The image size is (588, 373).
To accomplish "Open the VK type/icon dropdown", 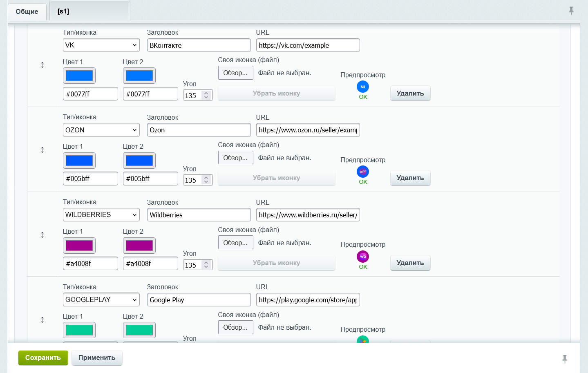I will [101, 45].
